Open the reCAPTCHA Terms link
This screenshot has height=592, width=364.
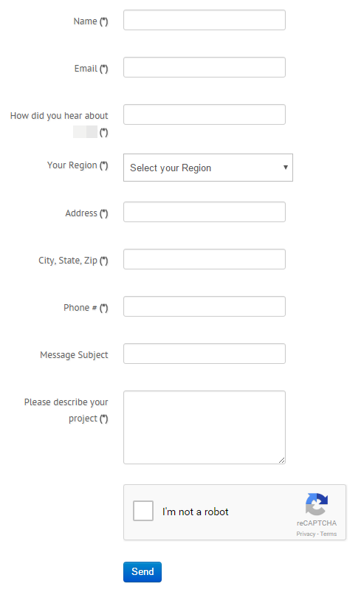329,534
